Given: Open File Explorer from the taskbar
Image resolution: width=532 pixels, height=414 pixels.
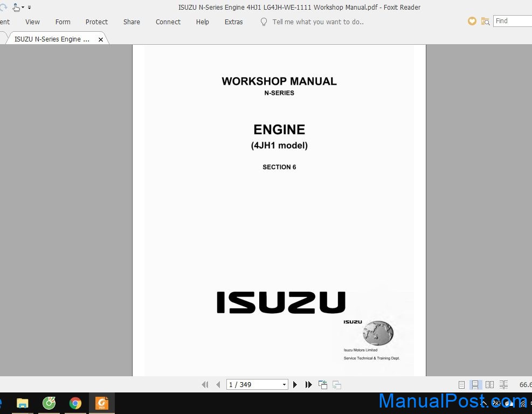Looking at the screenshot, I should (x=23, y=403).
